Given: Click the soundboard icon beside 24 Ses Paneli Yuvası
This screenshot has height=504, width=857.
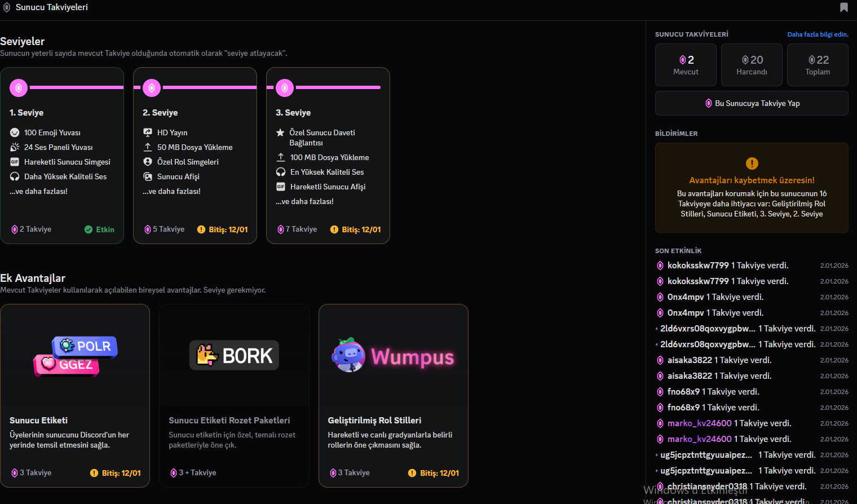Looking at the screenshot, I should (x=15, y=147).
